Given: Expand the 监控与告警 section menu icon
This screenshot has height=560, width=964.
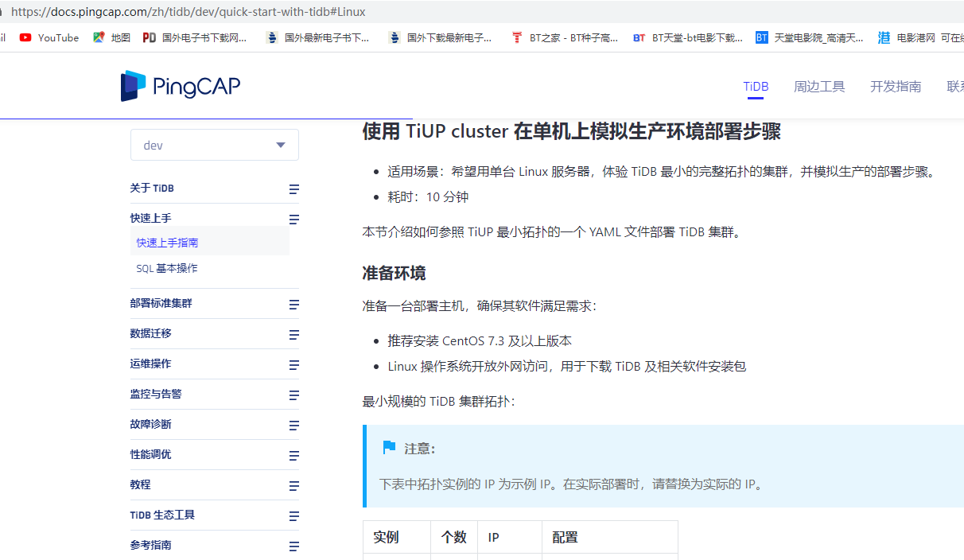Looking at the screenshot, I should coord(294,395).
